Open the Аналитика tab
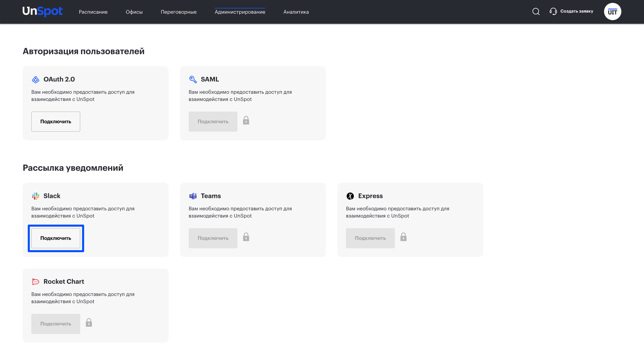This screenshot has height=362, width=644. 296,12
